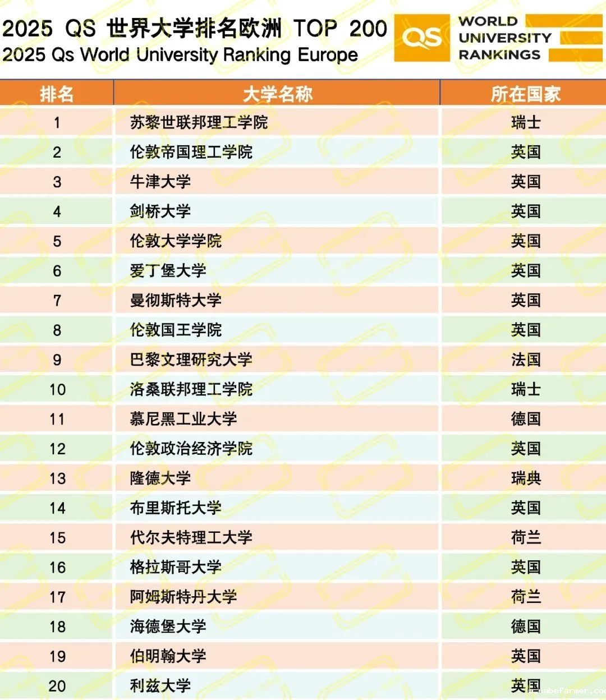Click the Chinese title 世界大学排名欧洲 TOP 200
606x700 pixels.
(195, 28)
